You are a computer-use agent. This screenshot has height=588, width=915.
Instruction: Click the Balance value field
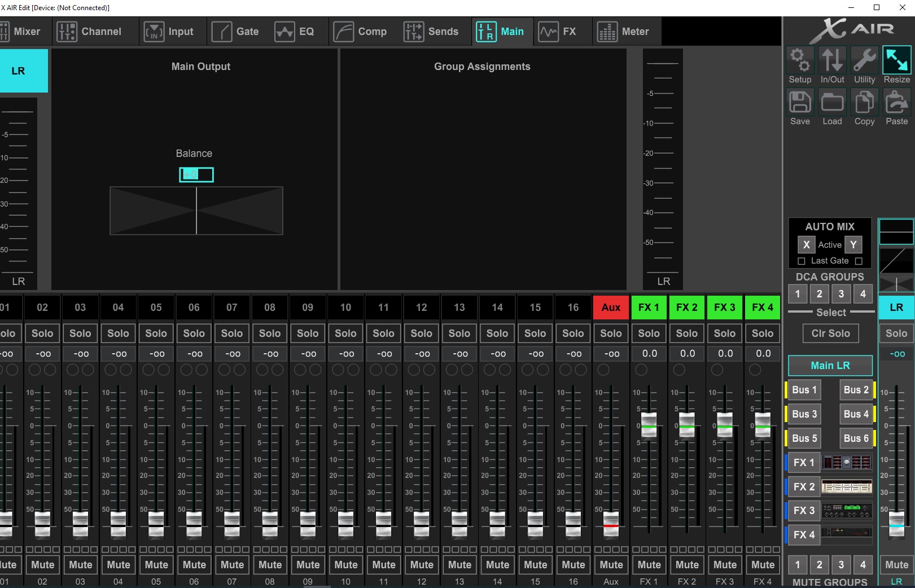[196, 174]
